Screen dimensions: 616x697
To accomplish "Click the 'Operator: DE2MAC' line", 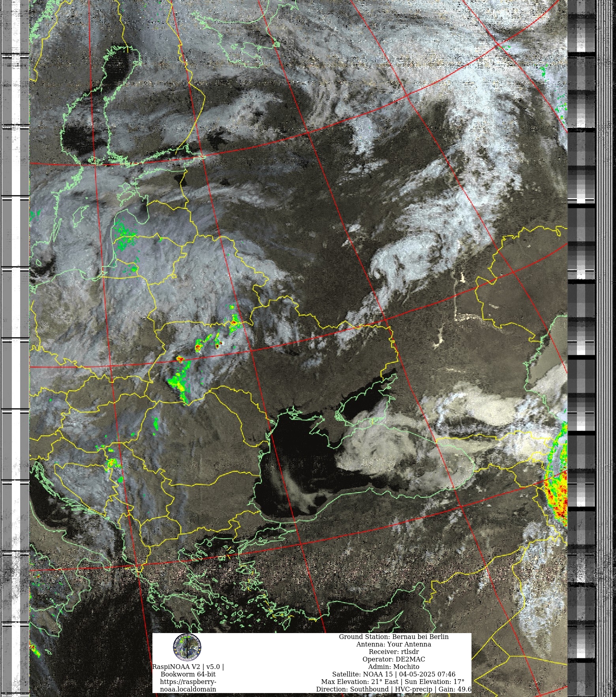I will coord(394,659).
